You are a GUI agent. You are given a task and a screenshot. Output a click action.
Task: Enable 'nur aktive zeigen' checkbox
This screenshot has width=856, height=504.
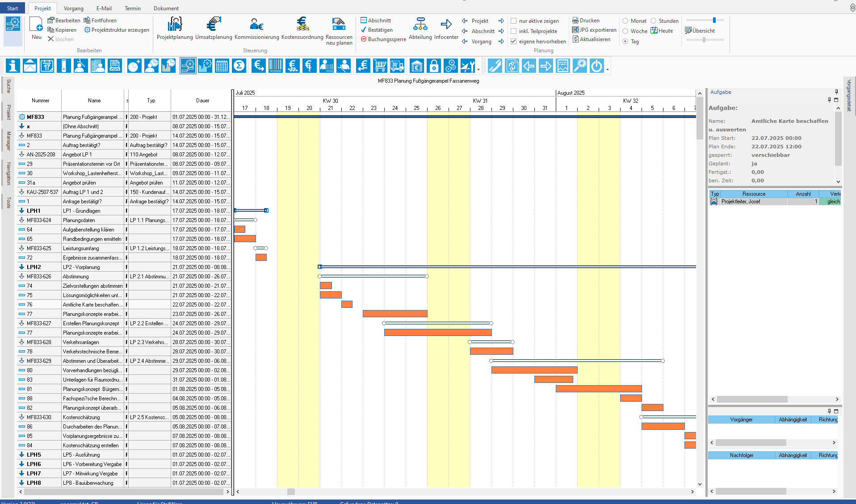pyautogui.click(x=514, y=21)
